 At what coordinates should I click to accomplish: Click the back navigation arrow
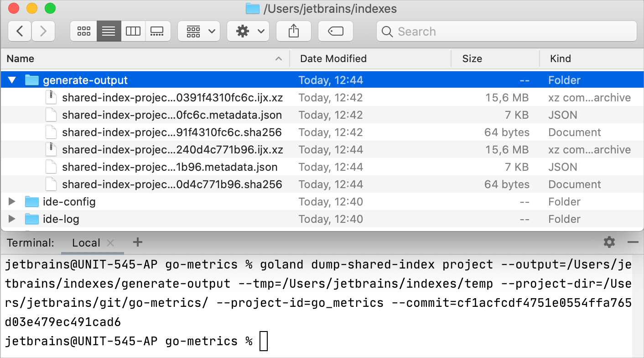click(20, 31)
